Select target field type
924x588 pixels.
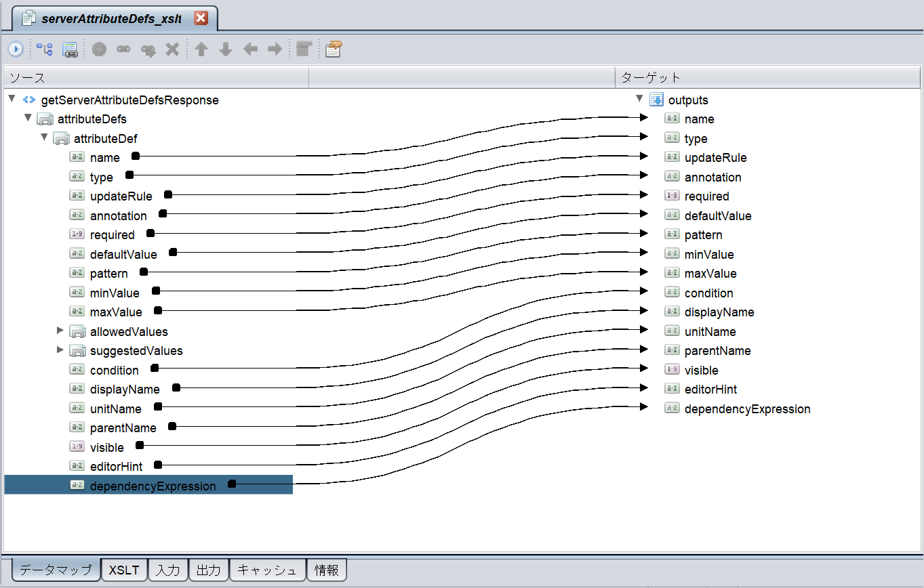(696, 138)
